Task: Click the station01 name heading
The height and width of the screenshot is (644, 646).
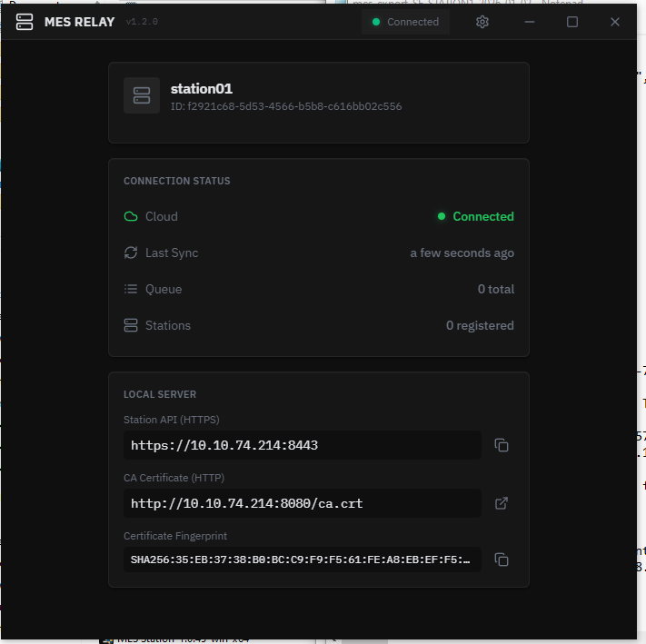Action: [202, 88]
